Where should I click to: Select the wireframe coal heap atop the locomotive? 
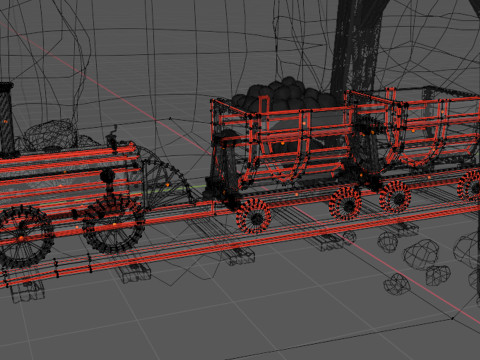pyautogui.click(x=50, y=136)
